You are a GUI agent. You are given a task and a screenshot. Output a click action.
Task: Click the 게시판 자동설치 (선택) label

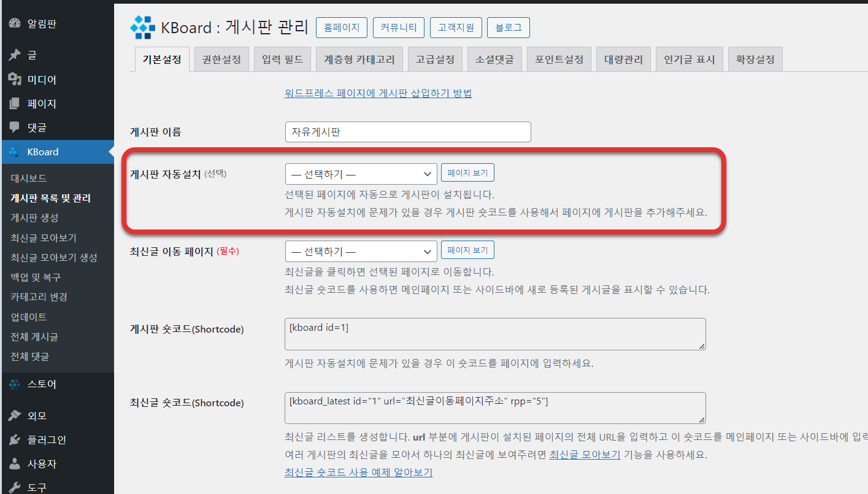[178, 174]
